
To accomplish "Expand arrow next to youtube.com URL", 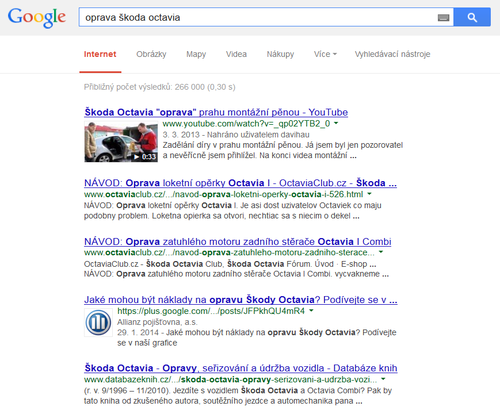I will point(336,123).
